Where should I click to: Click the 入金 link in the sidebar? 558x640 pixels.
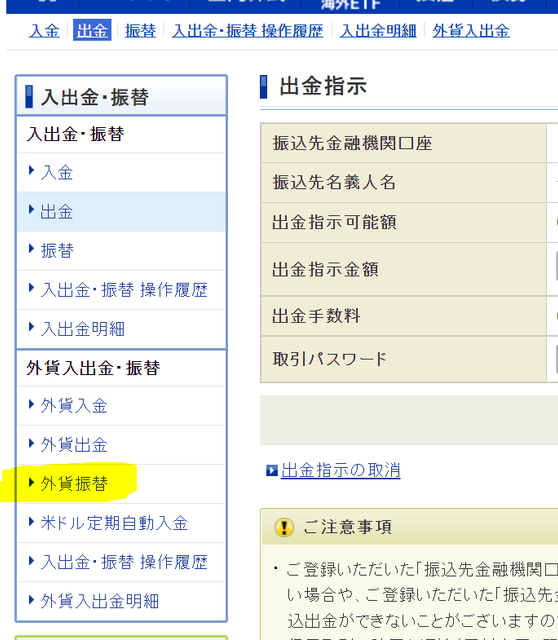point(56,173)
